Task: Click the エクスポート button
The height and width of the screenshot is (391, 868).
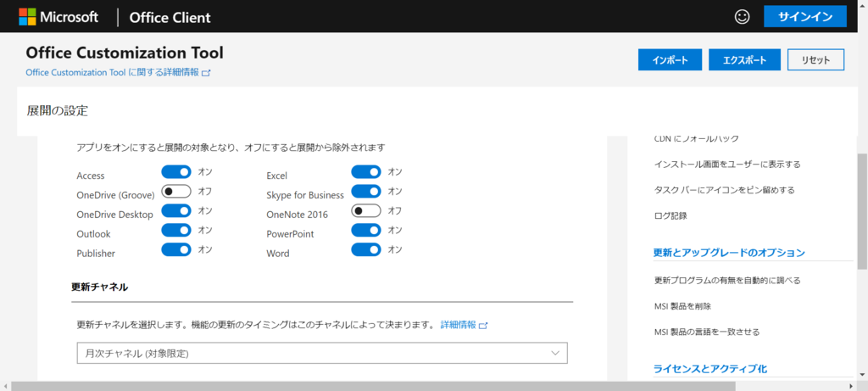Action: (x=744, y=60)
